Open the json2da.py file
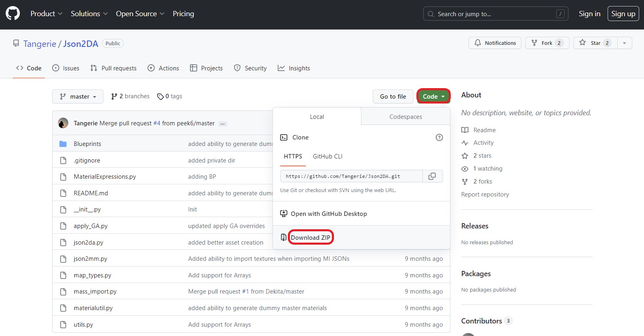This screenshot has height=336, width=644. tap(89, 243)
